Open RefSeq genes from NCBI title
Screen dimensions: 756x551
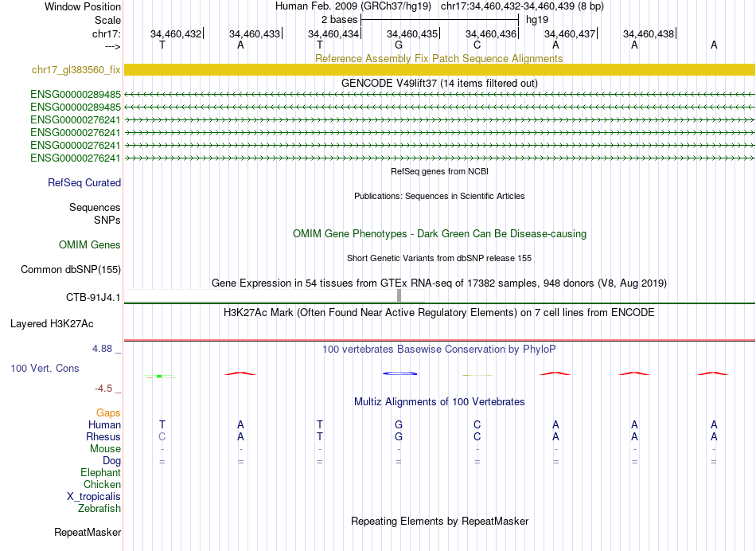pyautogui.click(x=439, y=171)
